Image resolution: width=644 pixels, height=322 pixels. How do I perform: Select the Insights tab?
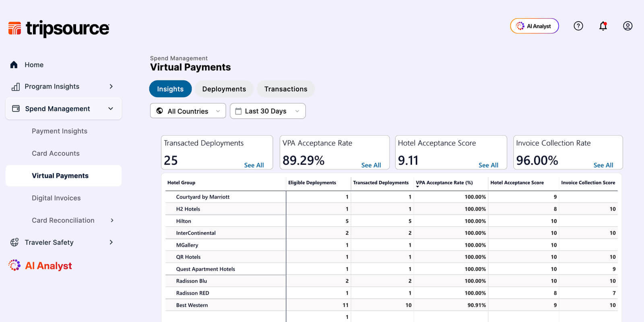tap(170, 89)
